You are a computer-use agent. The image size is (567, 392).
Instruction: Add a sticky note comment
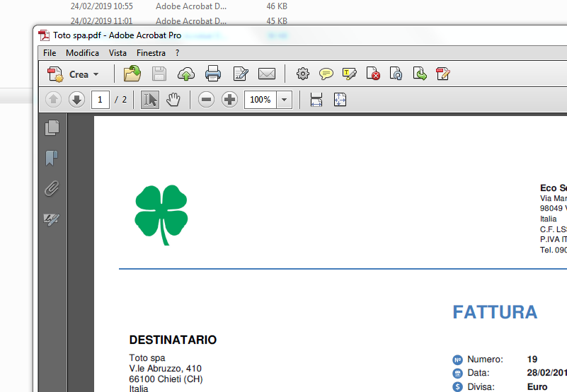pos(326,74)
